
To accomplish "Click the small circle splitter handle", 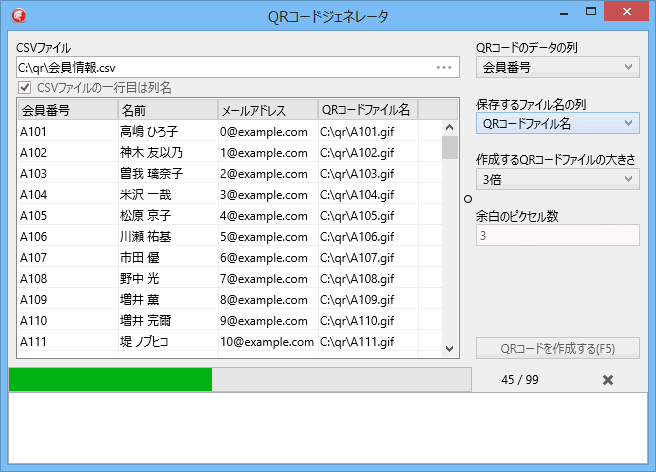I will 468,199.
